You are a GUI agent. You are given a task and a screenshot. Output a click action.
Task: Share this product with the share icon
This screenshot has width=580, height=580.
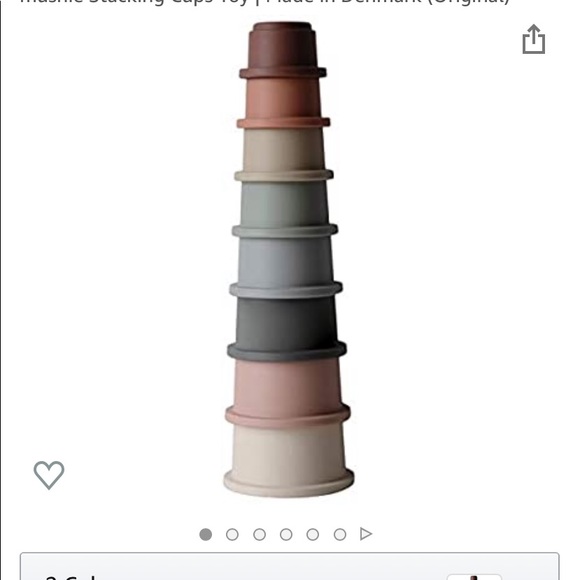coord(533,39)
